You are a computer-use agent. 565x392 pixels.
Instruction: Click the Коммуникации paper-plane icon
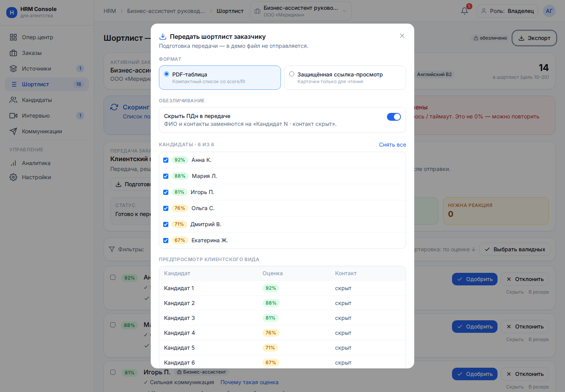point(13,131)
